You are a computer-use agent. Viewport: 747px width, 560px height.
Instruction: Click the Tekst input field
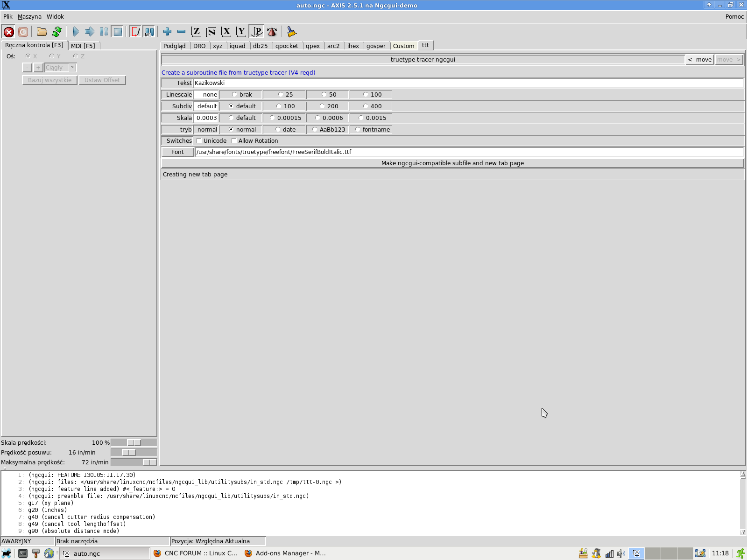468,83
